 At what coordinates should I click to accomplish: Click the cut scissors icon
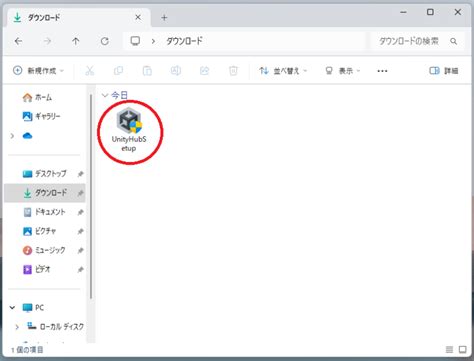(x=90, y=71)
